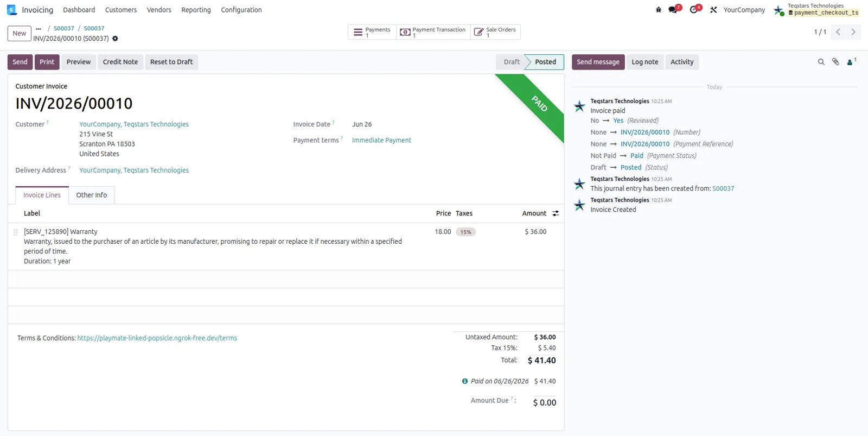Click the tools wrench icon
868x436 pixels.
tap(713, 10)
